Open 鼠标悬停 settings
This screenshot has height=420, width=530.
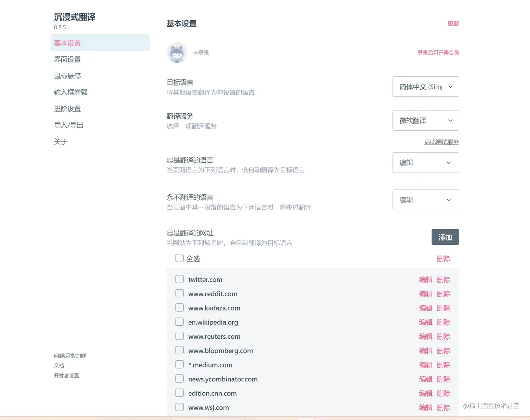[67, 76]
